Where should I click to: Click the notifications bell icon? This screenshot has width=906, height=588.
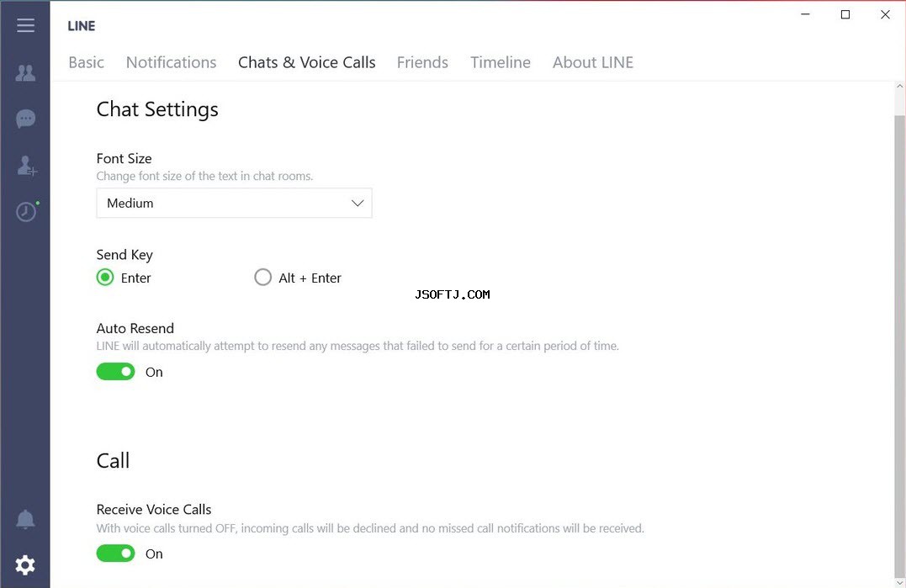[x=25, y=519]
